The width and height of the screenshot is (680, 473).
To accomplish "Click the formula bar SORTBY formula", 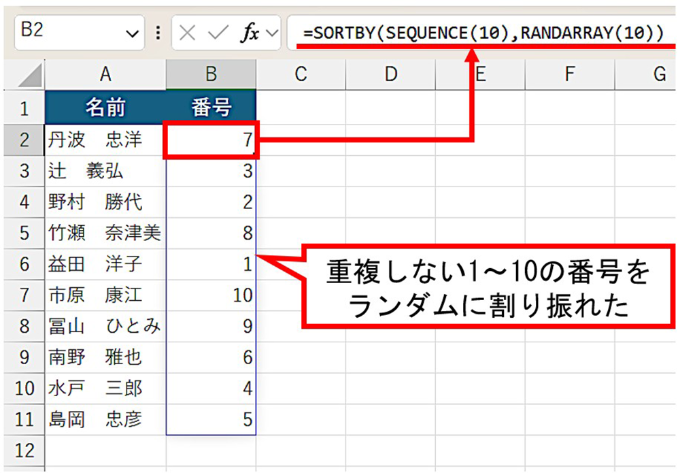I will click(x=483, y=33).
